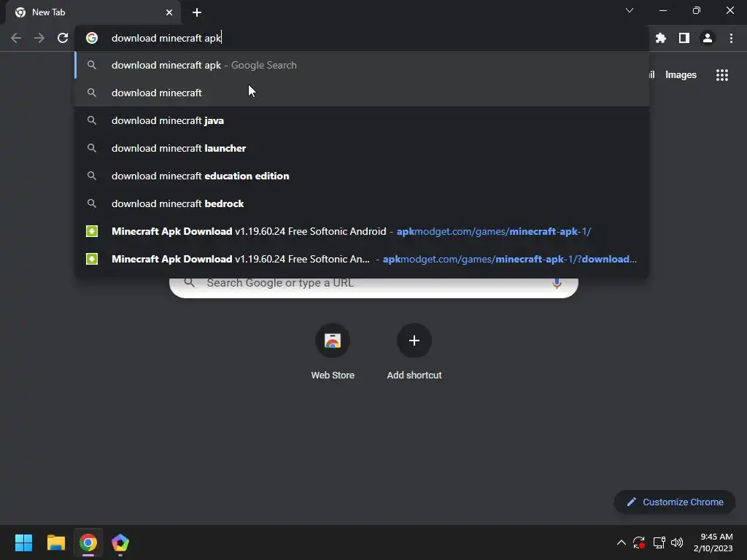Open the clock showing 9:45 AM
747x560 pixels.
point(713,542)
